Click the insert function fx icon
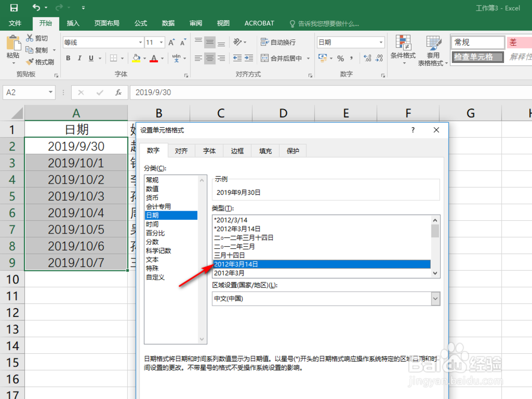 coord(118,92)
